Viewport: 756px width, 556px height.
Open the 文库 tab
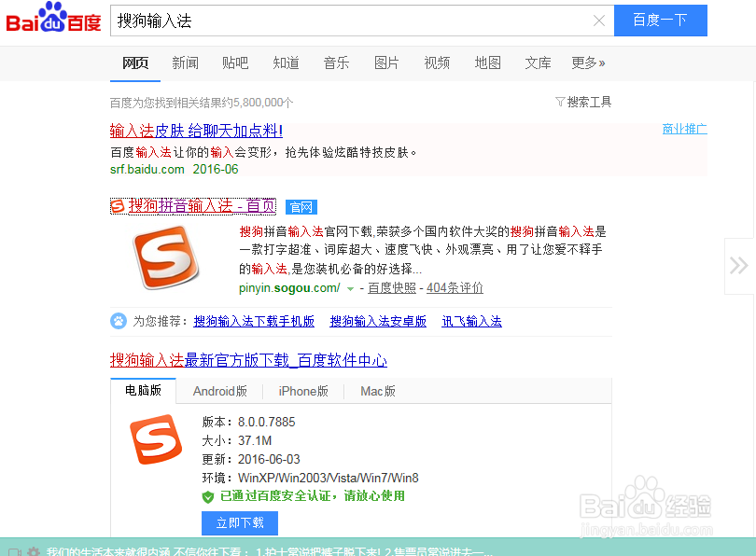(x=538, y=63)
